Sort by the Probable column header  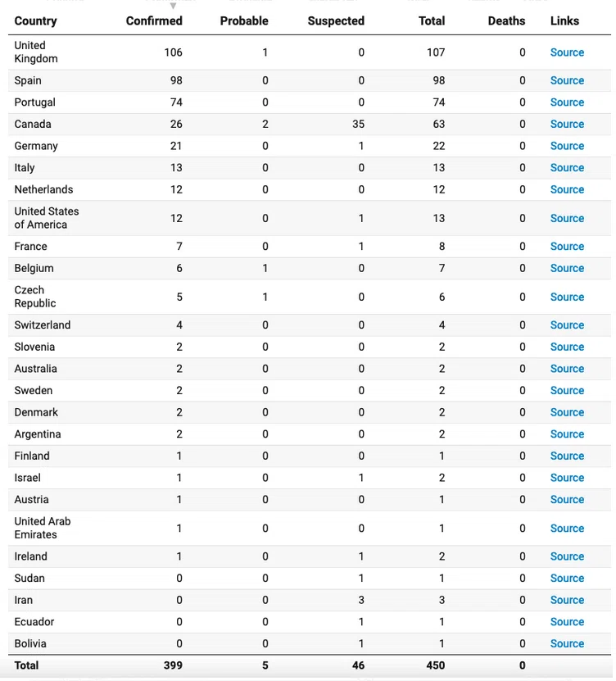point(244,20)
